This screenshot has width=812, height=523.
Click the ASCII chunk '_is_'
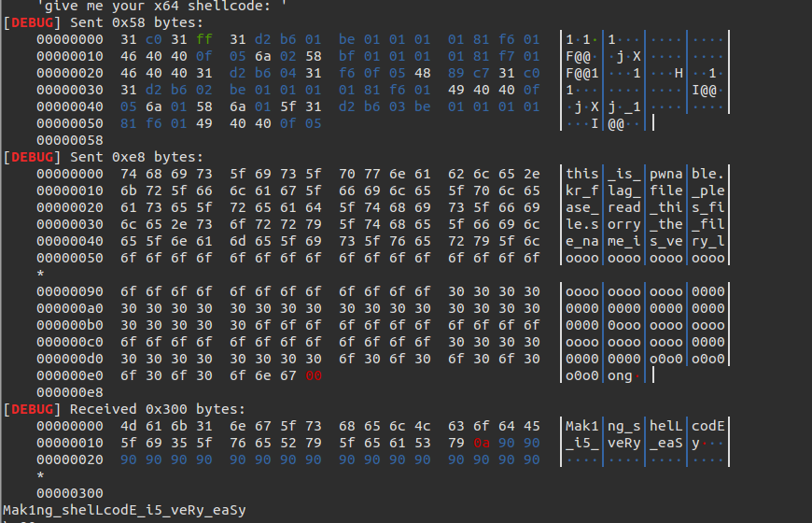coord(624,174)
